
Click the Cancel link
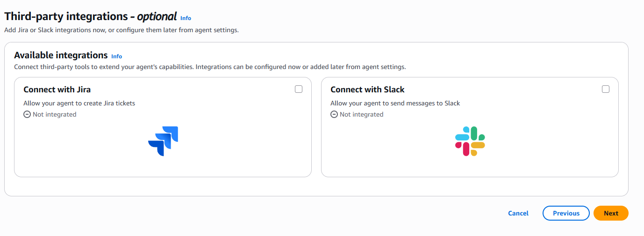click(x=518, y=213)
